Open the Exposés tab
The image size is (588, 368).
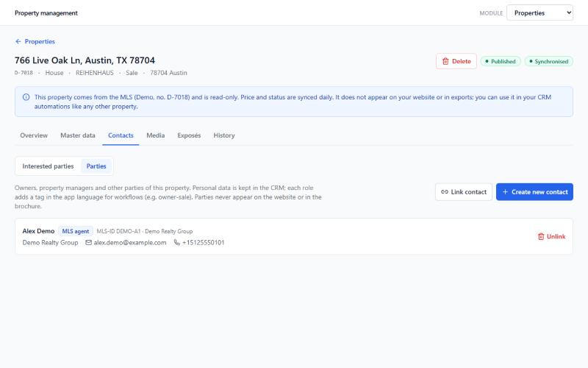[x=189, y=135]
